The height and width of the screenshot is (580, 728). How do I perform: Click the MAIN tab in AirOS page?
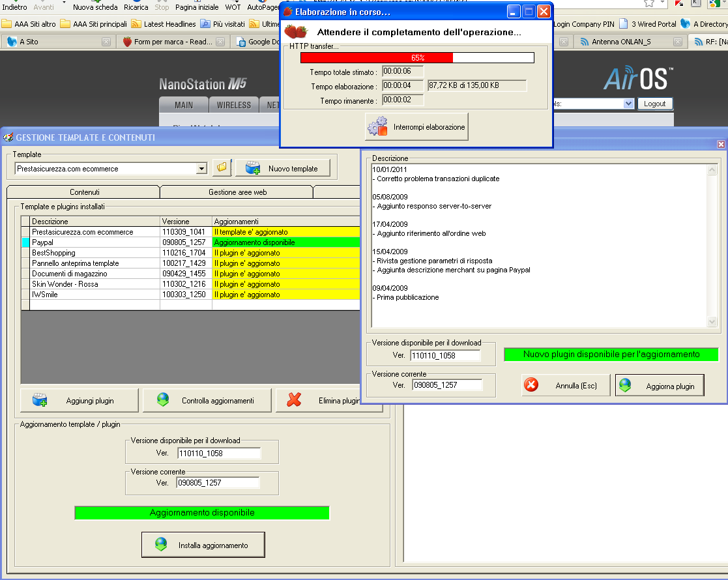coord(184,105)
